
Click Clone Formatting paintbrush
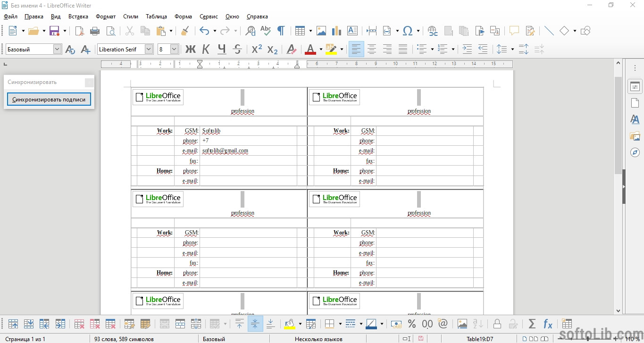coord(185,31)
